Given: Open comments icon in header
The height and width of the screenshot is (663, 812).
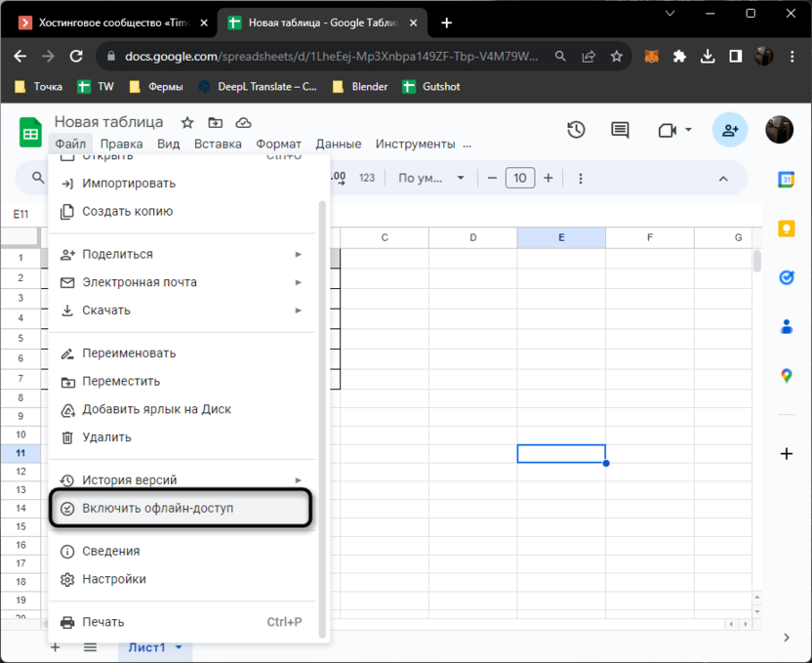Looking at the screenshot, I should pyautogui.click(x=620, y=131).
